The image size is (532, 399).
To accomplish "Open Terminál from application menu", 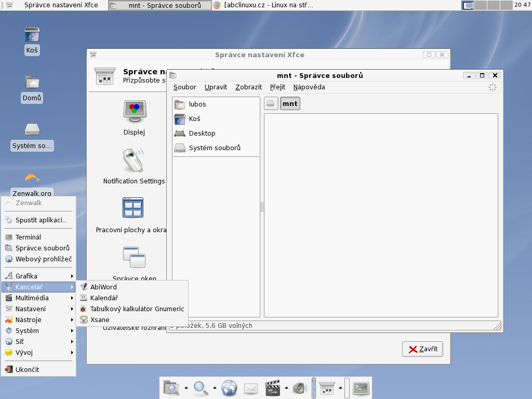I will 38,237.
